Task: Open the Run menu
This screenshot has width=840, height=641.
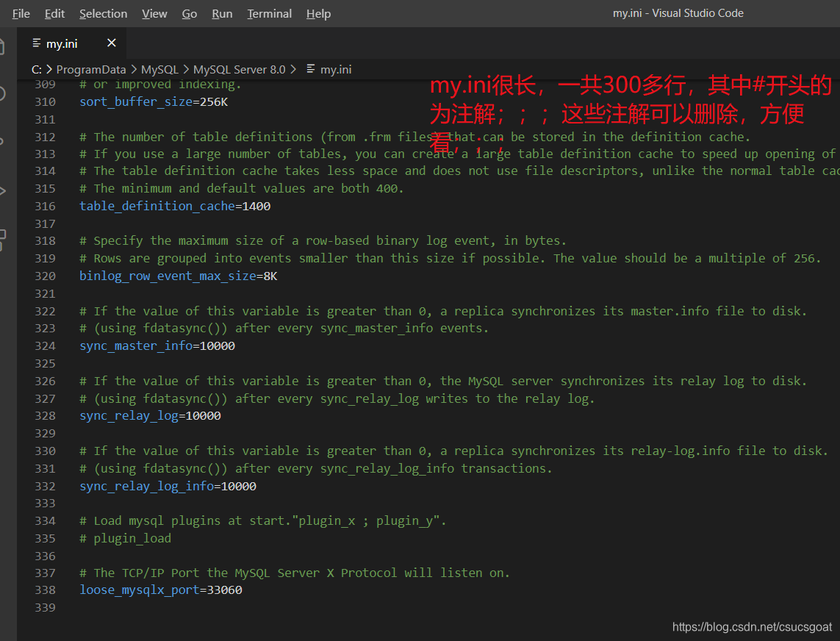Action: coord(223,13)
